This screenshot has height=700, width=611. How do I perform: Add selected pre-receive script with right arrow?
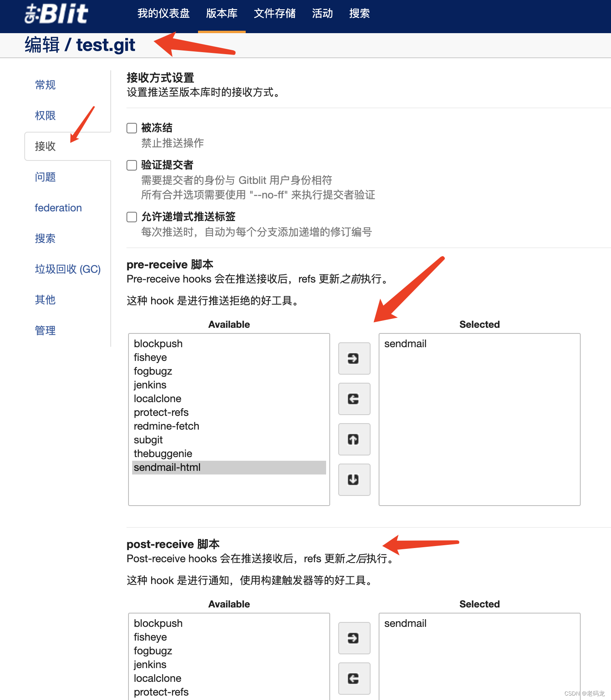[x=354, y=358]
